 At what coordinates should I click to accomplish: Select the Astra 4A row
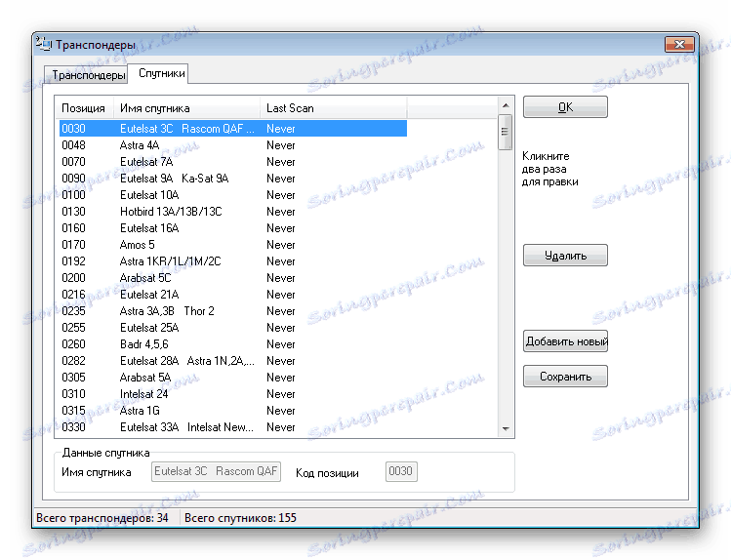pos(233,145)
